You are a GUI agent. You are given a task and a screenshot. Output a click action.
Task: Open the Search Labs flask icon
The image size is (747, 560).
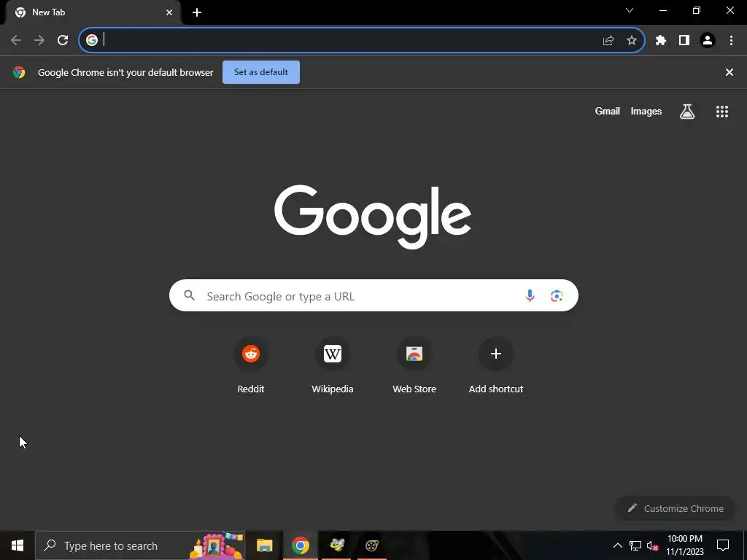click(x=687, y=112)
